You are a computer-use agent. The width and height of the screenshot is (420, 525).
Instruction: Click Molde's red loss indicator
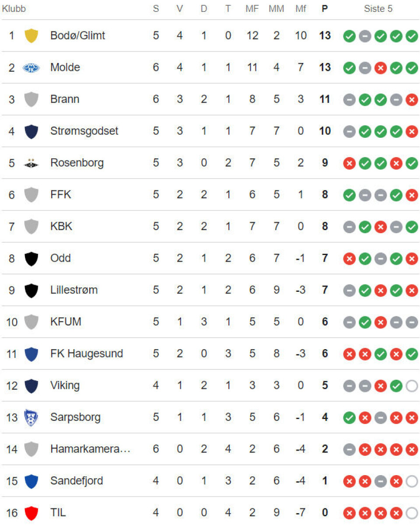(380, 68)
